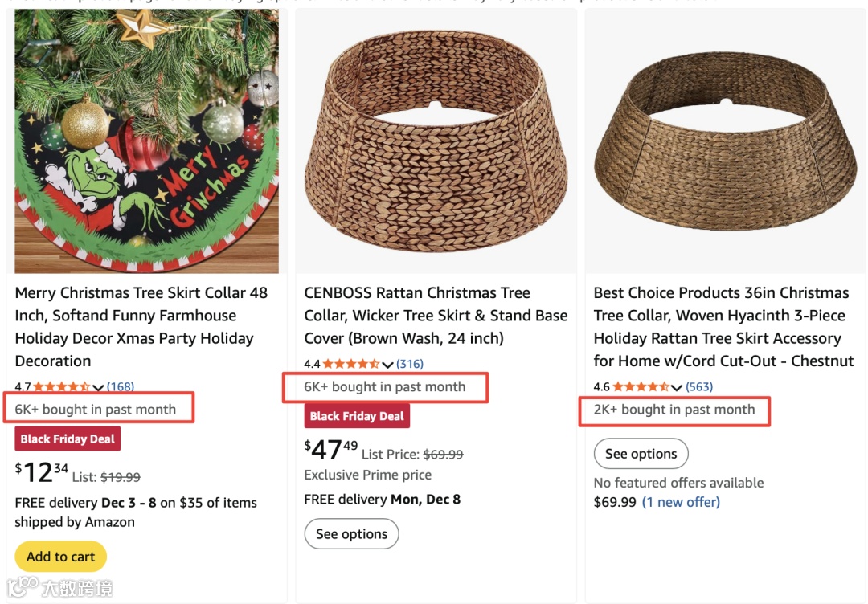Screen dimensions: 868x604
Task: Click See options for CENBOSS collar
Action: [x=351, y=534]
